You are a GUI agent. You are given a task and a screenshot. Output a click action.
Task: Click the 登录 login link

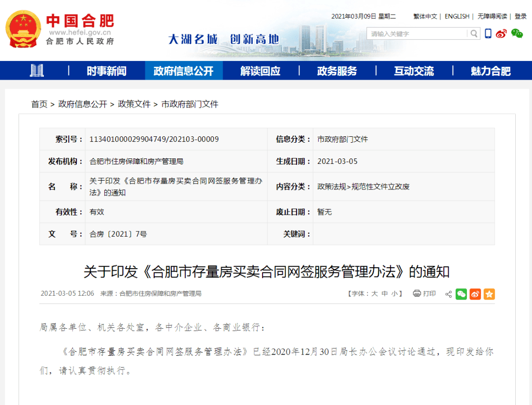(x=521, y=16)
